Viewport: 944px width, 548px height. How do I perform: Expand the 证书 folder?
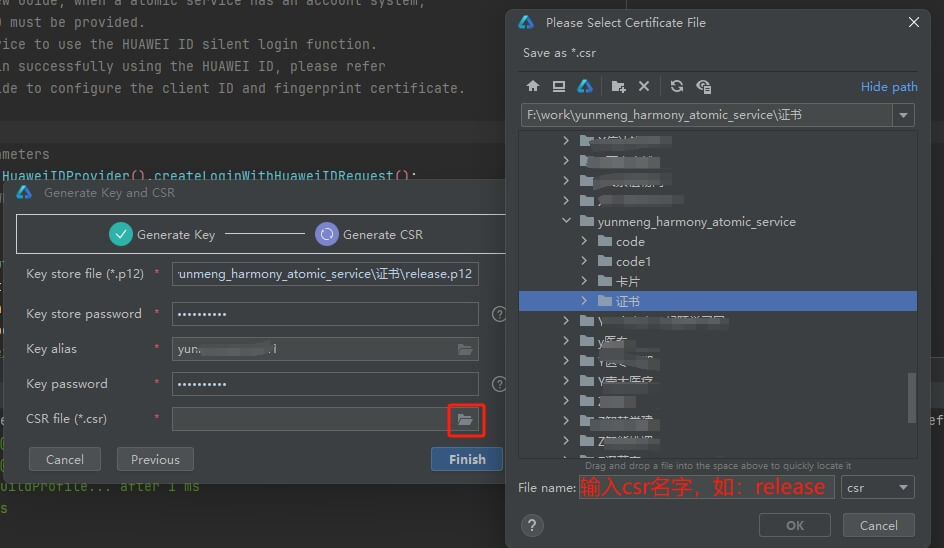pos(583,300)
